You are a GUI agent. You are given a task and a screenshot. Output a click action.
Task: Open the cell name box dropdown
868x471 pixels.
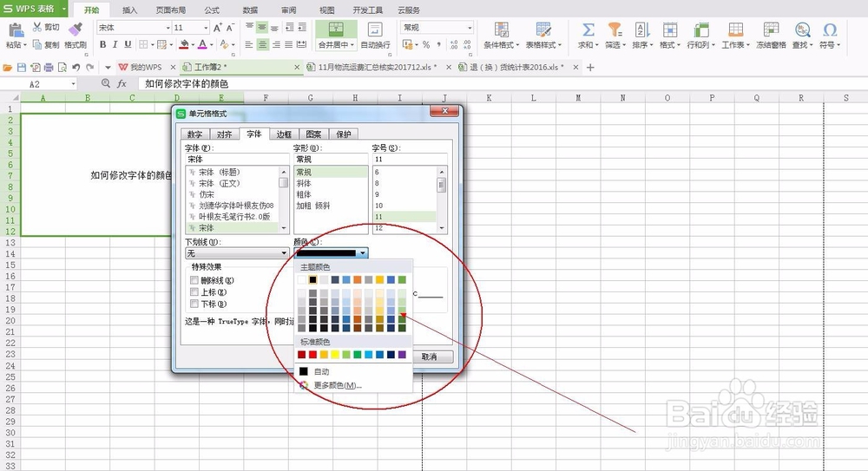coord(73,84)
